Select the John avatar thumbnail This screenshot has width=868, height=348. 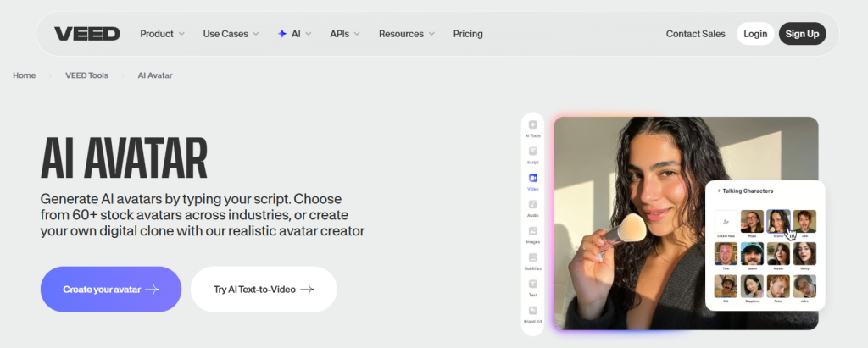click(x=804, y=286)
